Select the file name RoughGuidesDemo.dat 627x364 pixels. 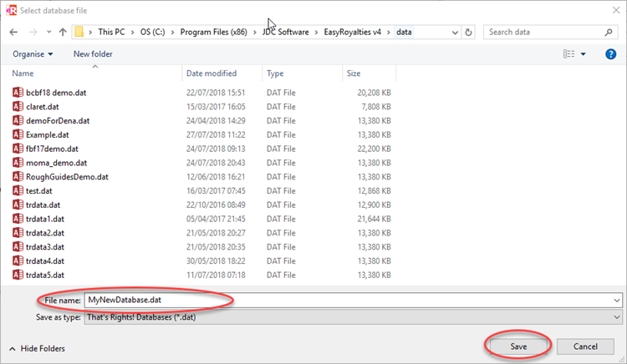click(67, 177)
